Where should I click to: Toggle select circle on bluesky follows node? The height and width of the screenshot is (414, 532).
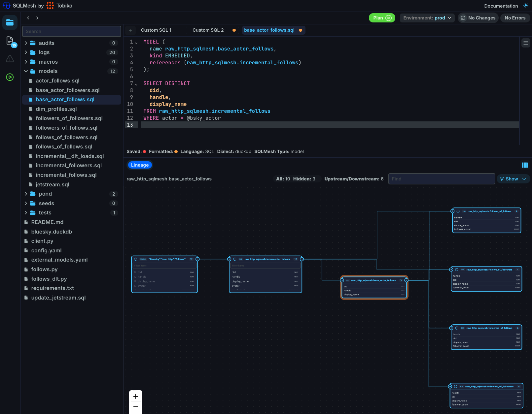click(x=136, y=259)
